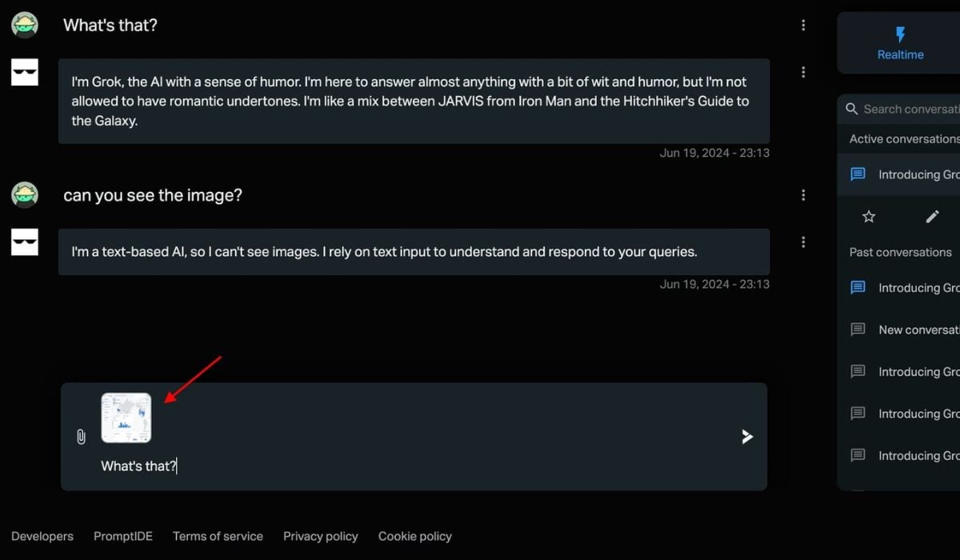The width and height of the screenshot is (960, 560).
Task: Click the attached image thumbnail in prompt box
Action: 126,418
